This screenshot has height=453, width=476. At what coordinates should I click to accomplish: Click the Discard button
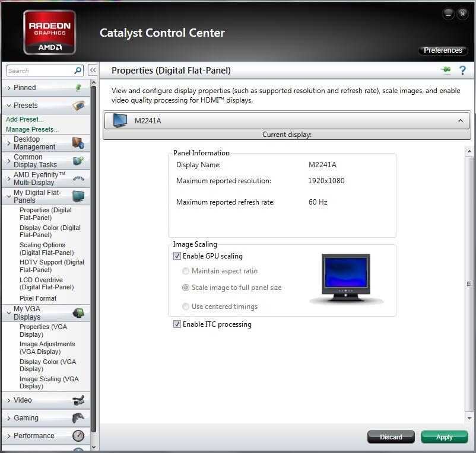tap(391, 437)
